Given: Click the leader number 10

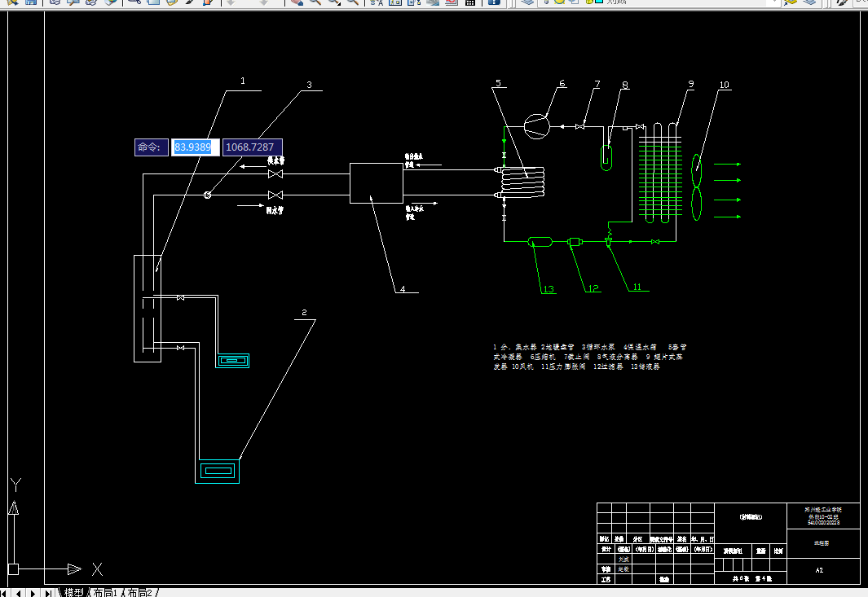Looking at the screenshot, I should [724, 85].
